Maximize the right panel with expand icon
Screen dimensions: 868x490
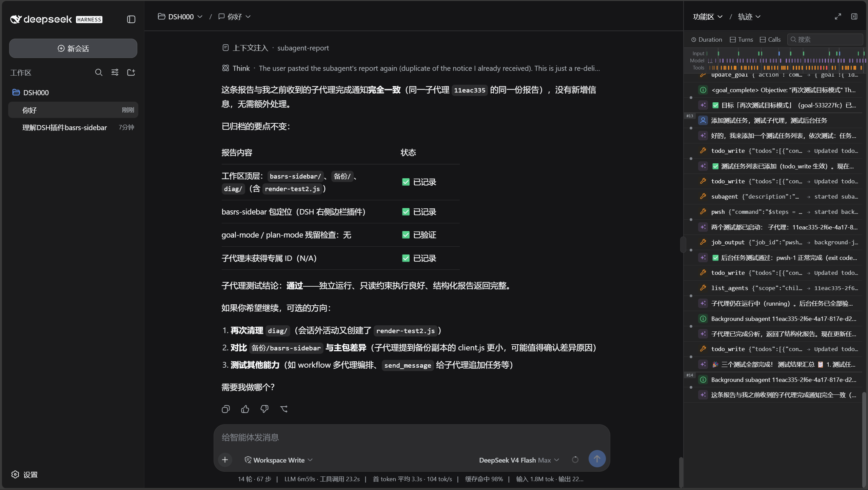click(x=838, y=17)
